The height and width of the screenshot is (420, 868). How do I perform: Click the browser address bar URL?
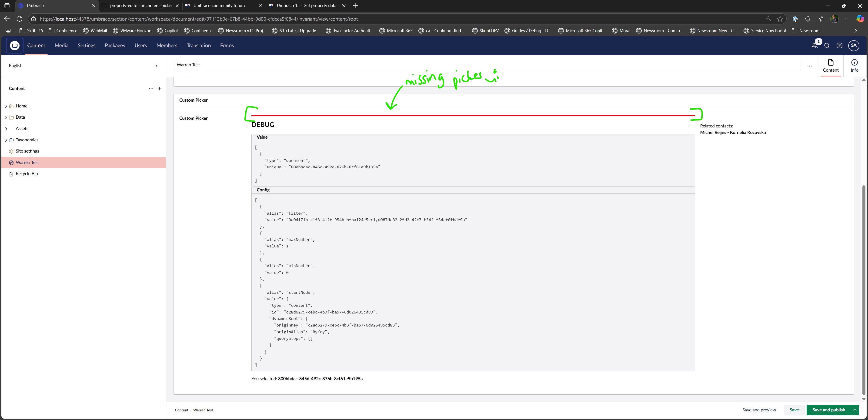pyautogui.click(x=198, y=19)
